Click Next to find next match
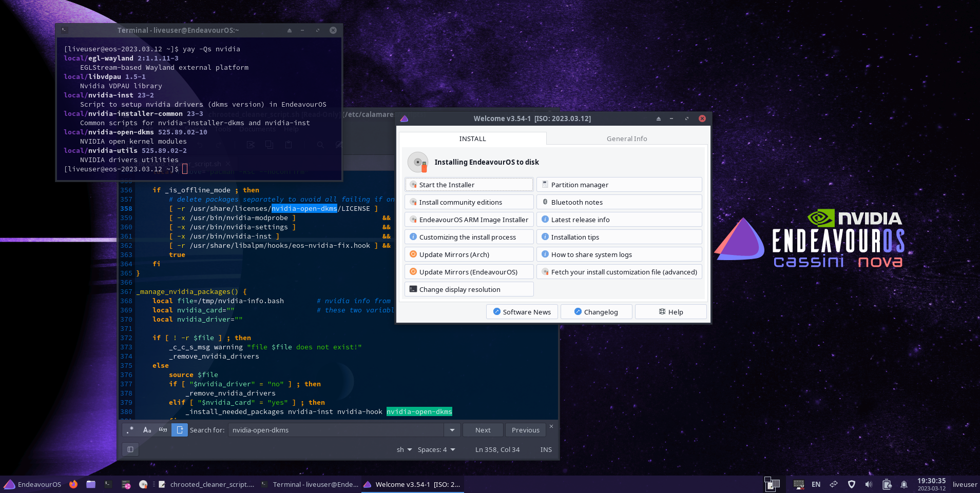 [x=483, y=430]
